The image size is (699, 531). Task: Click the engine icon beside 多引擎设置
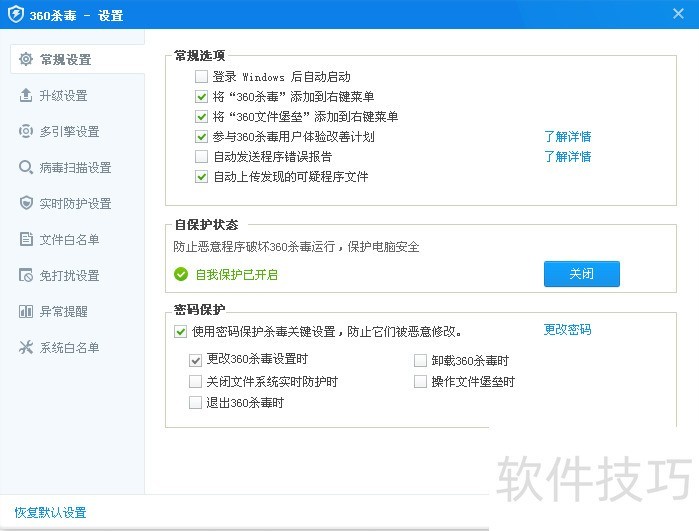(x=26, y=131)
